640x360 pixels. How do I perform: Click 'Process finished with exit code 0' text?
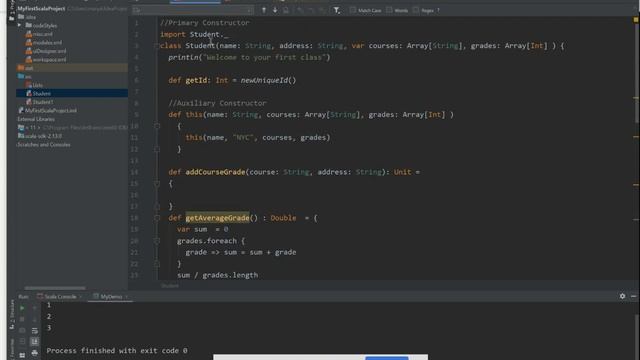(x=117, y=351)
